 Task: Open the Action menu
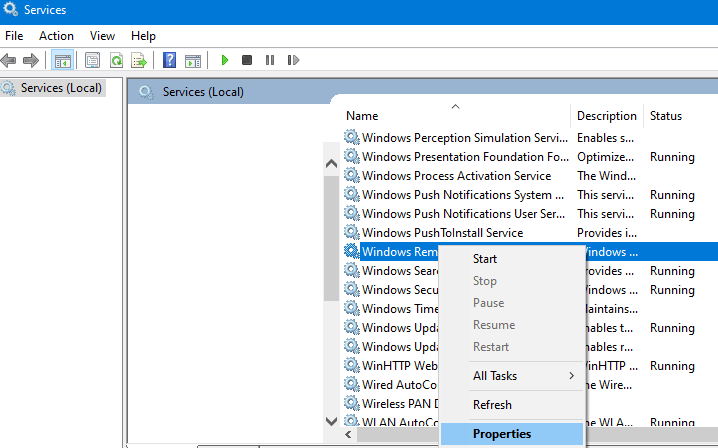click(56, 36)
